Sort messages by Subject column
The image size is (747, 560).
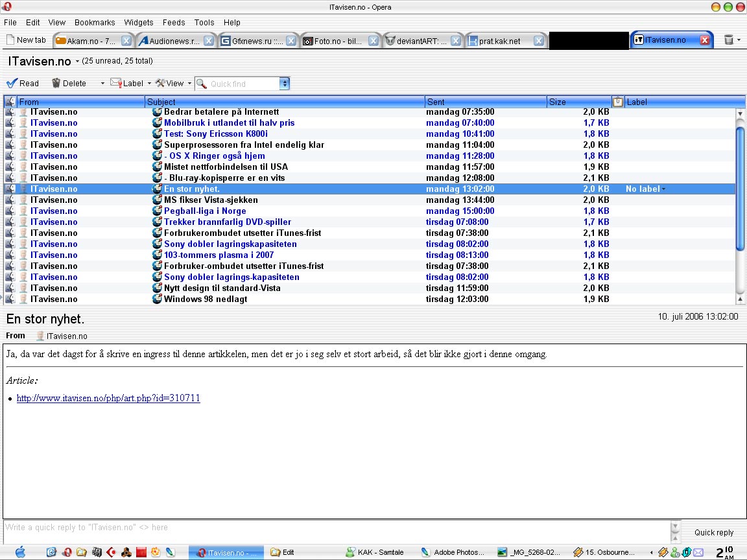(x=285, y=102)
